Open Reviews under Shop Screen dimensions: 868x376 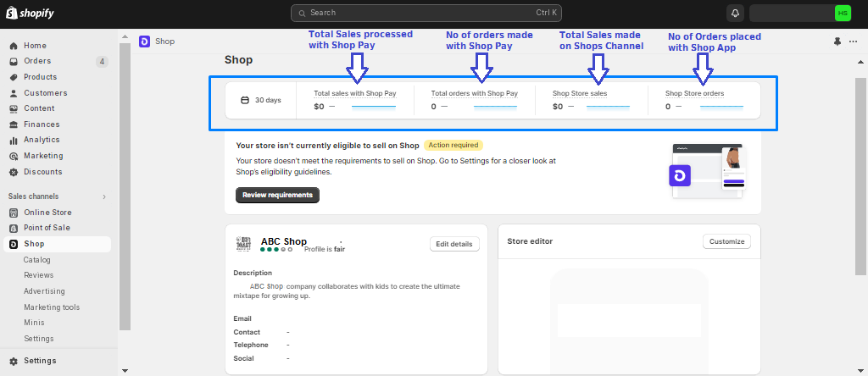coord(39,275)
